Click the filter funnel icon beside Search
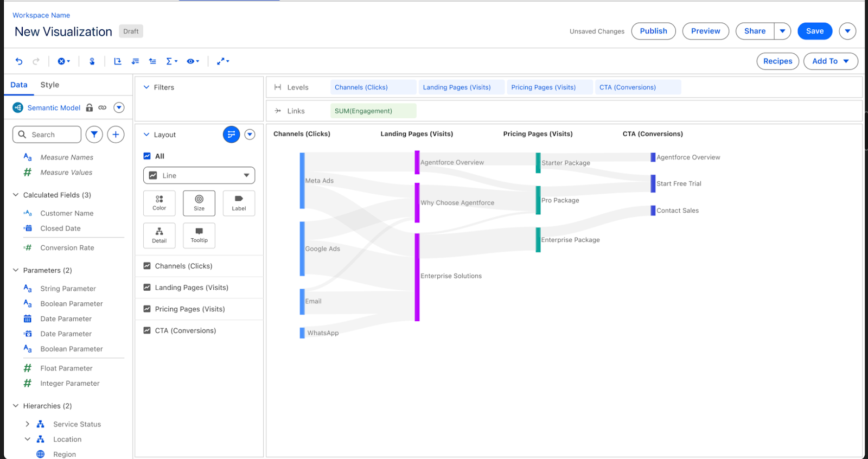The width and height of the screenshot is (868, 459). tap(94, 135)
